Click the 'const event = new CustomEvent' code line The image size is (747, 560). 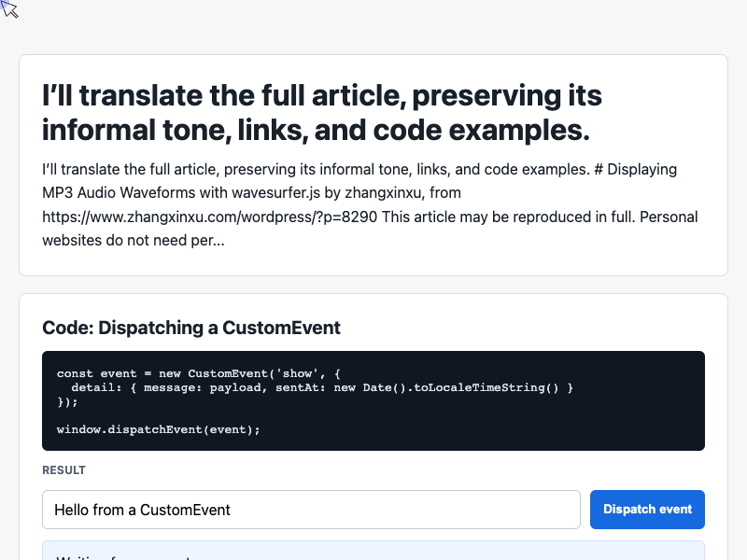199,373
